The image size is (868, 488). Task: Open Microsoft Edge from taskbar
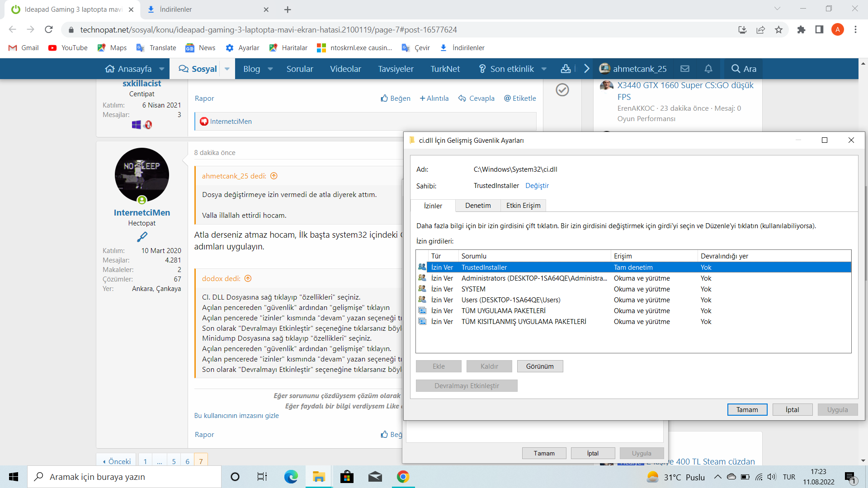click(x=291, y=477)
